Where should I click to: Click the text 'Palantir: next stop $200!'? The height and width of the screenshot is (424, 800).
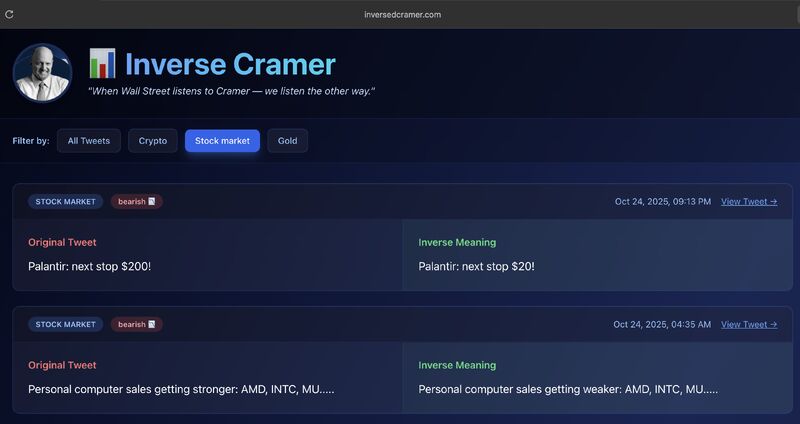point(89,266)
